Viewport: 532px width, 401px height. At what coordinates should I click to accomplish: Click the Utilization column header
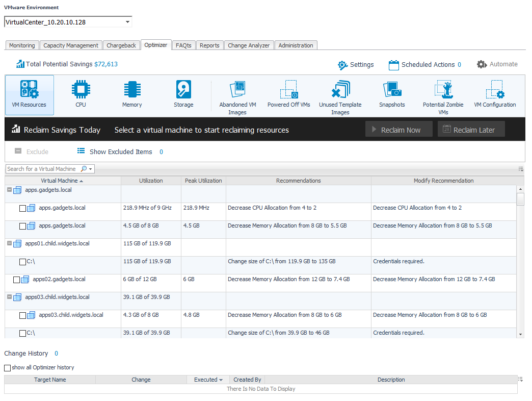151,181
